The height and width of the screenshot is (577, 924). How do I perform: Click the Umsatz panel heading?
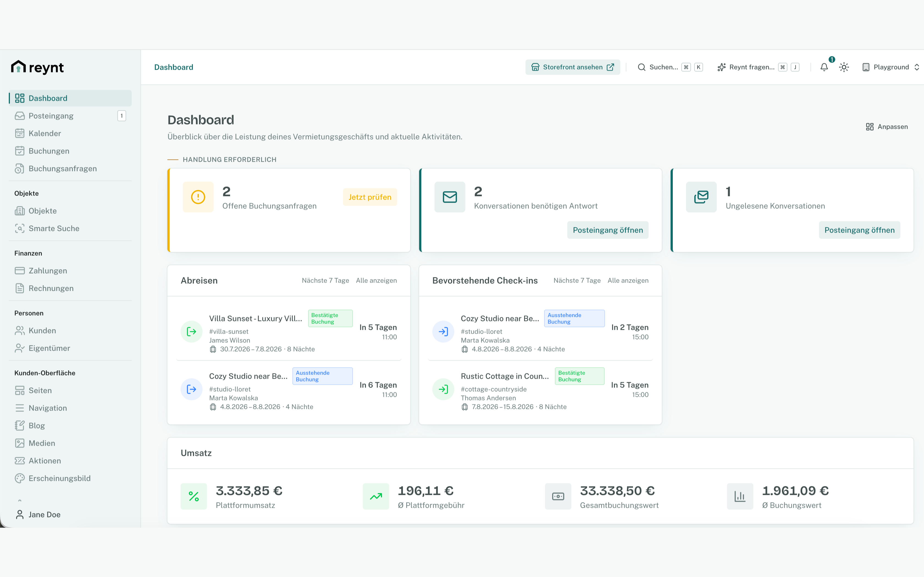tap(196, 453)
